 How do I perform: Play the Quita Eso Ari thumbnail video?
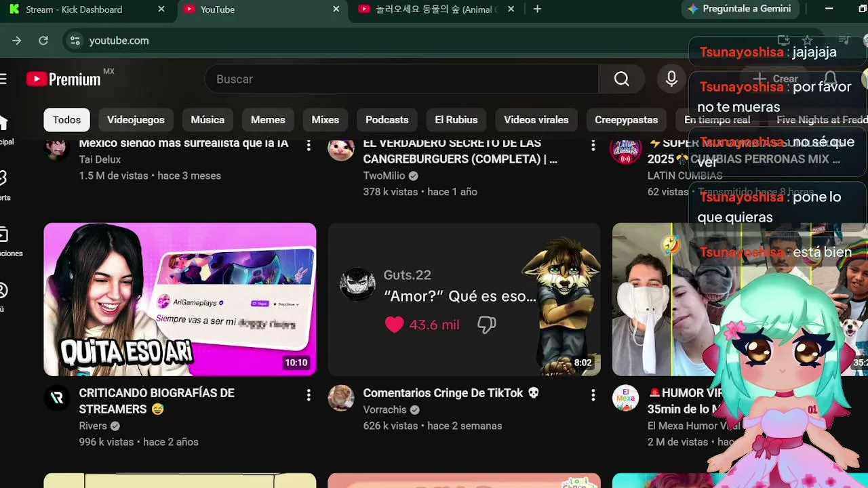[x=180, y=300]
